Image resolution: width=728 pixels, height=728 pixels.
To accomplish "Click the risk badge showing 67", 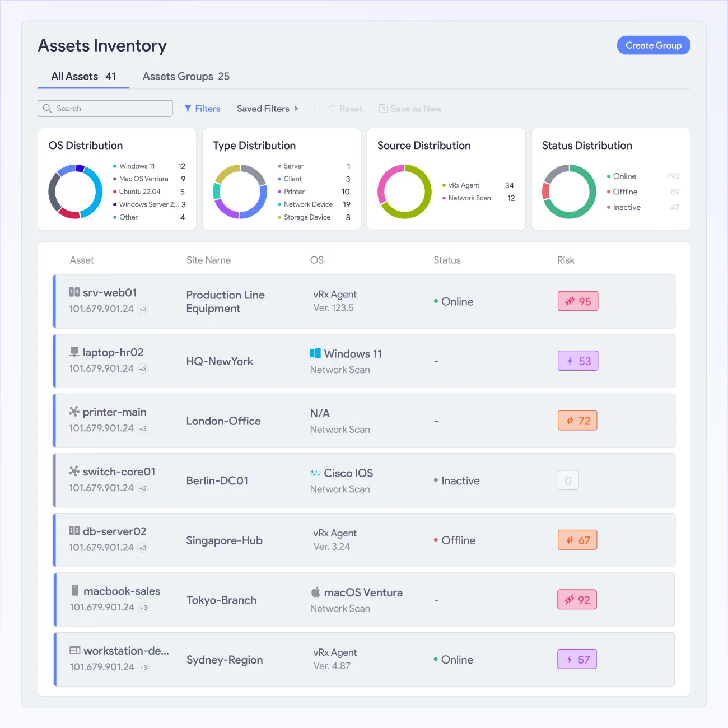I will click(577, 540).
